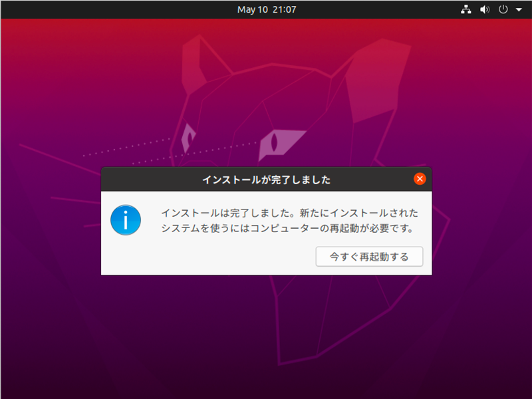
Task: Open the network connection status icon
Action: pos(466,9)
